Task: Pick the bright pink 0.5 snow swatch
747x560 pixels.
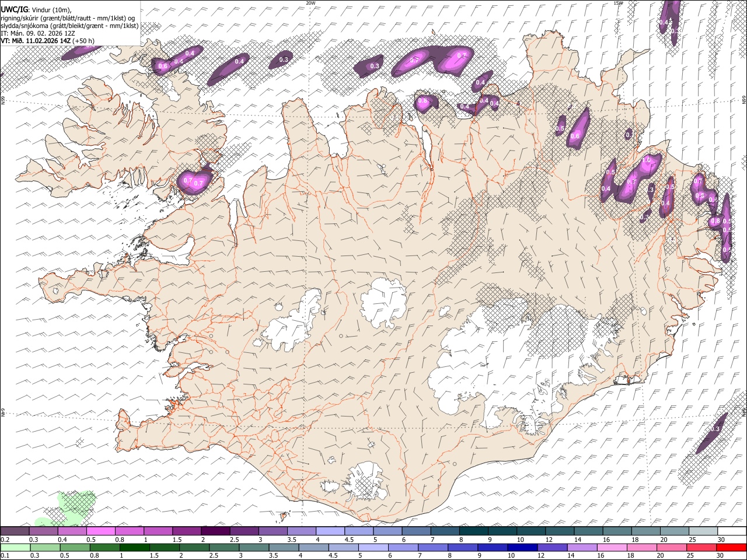Action: pos(101,531)
